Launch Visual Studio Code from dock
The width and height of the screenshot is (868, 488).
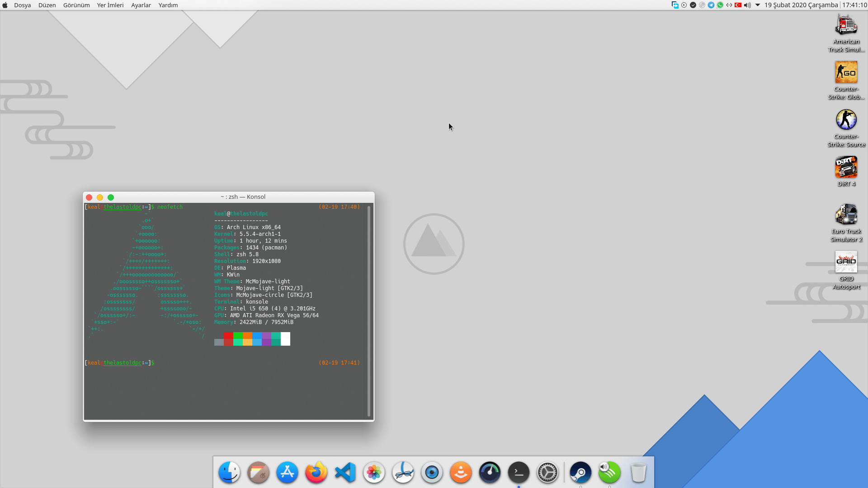point(345,473)
